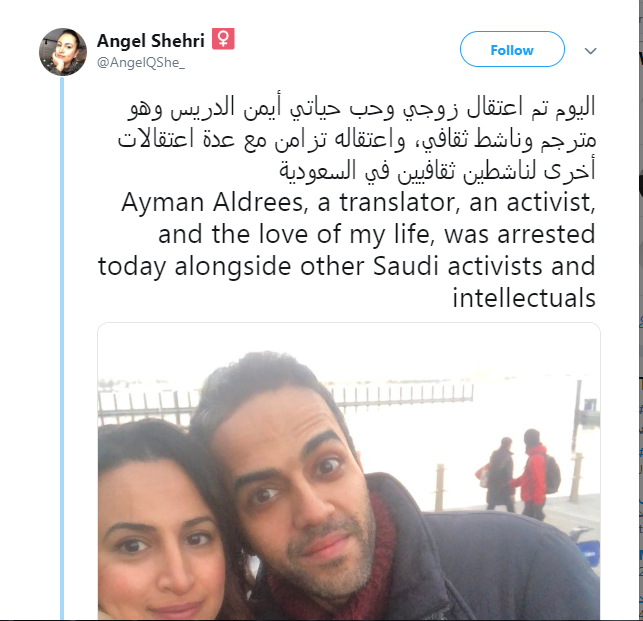Open the @AngelQShe_ handle link

(x=141, y=62)
